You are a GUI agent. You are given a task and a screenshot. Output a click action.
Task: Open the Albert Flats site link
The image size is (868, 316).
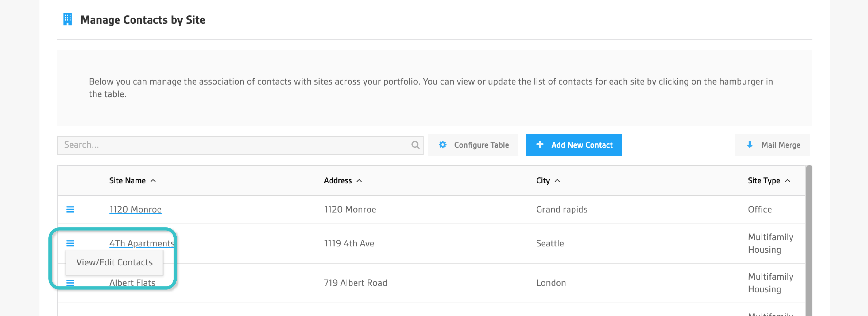pyautogui.click(x=132, y=283)
